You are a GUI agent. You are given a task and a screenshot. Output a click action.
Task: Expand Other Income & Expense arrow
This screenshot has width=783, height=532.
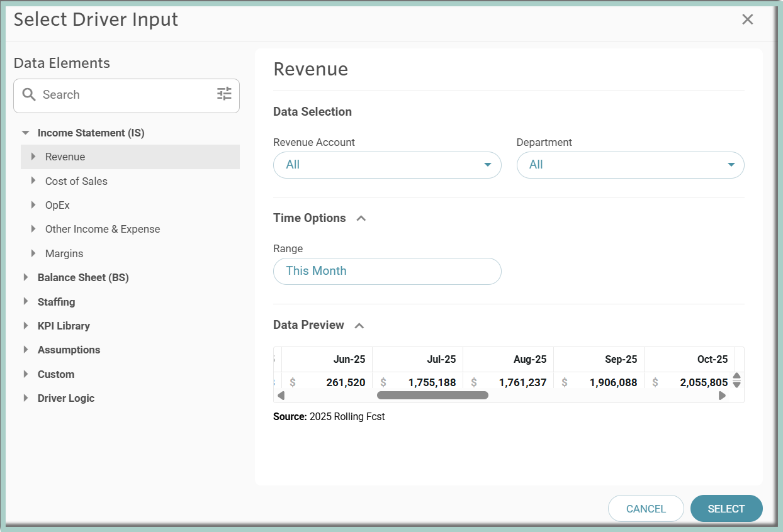pos(33,229)
